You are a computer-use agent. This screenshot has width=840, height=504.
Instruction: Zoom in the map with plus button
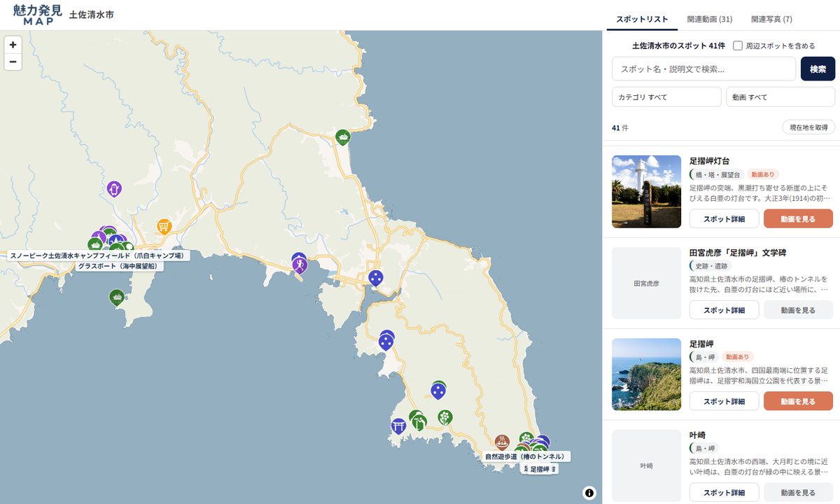click(13, 44)
